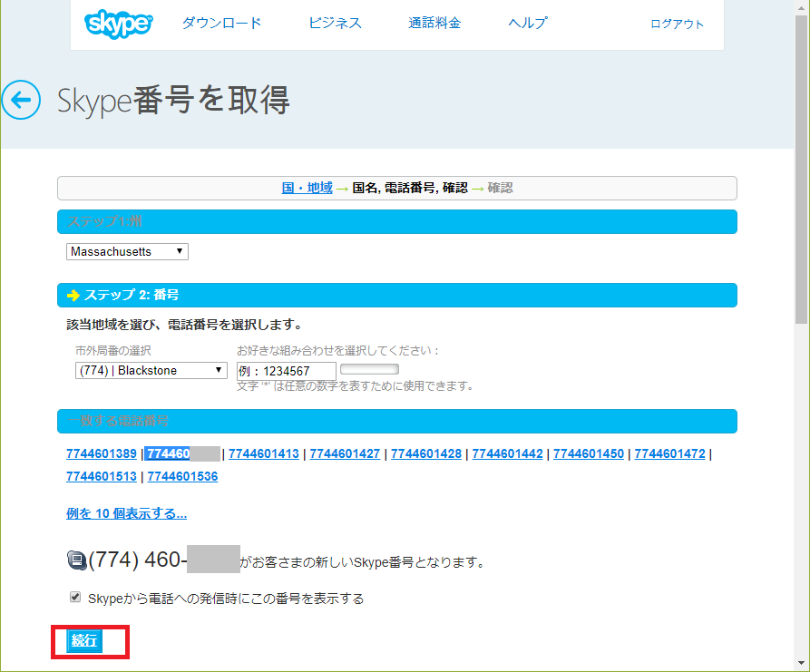
Task: Select phone number 7744601428
Action: coord(426,453)
